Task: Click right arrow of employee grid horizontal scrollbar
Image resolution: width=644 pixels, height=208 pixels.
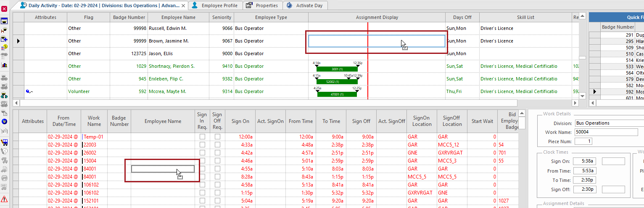Action: [576, 103]
